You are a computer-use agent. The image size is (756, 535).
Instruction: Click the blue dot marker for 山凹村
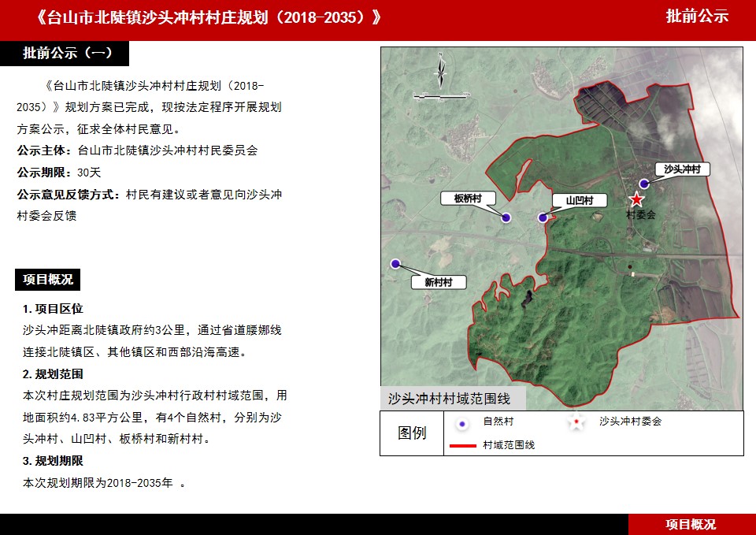[542, 217]
